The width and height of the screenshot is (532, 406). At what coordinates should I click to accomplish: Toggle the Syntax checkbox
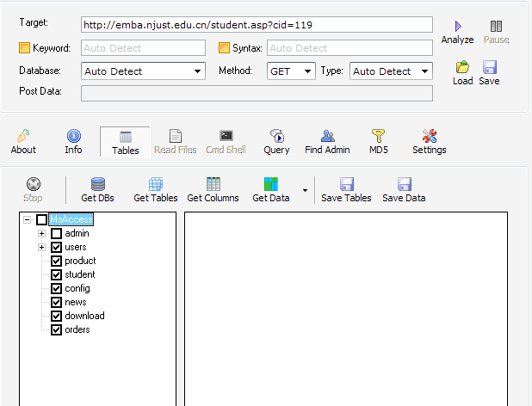(x=224, y=48)
